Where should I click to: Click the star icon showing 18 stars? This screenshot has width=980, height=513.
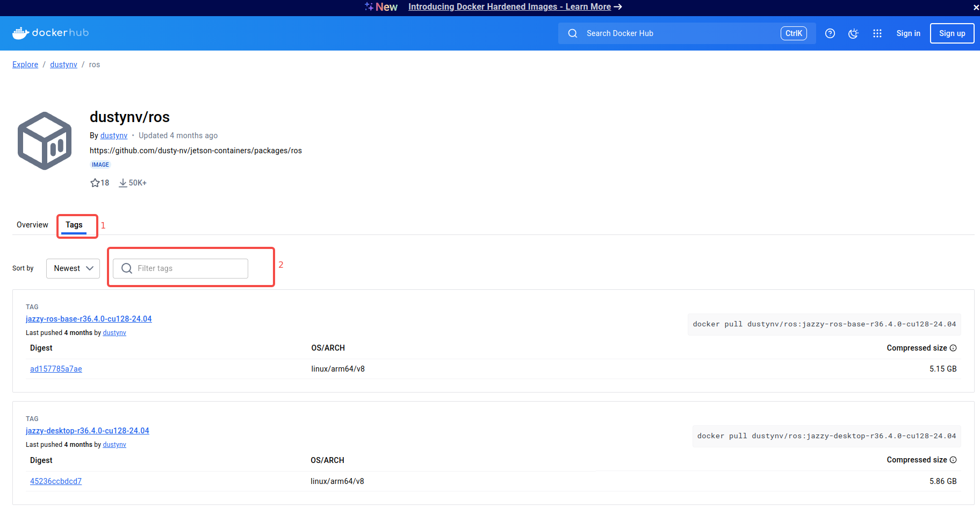click(x=95, y=183)
